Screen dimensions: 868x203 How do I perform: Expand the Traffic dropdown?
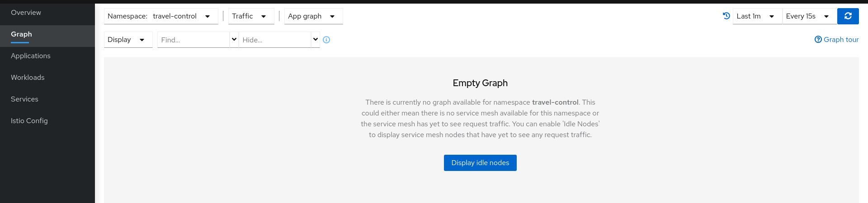click(251, 16)
